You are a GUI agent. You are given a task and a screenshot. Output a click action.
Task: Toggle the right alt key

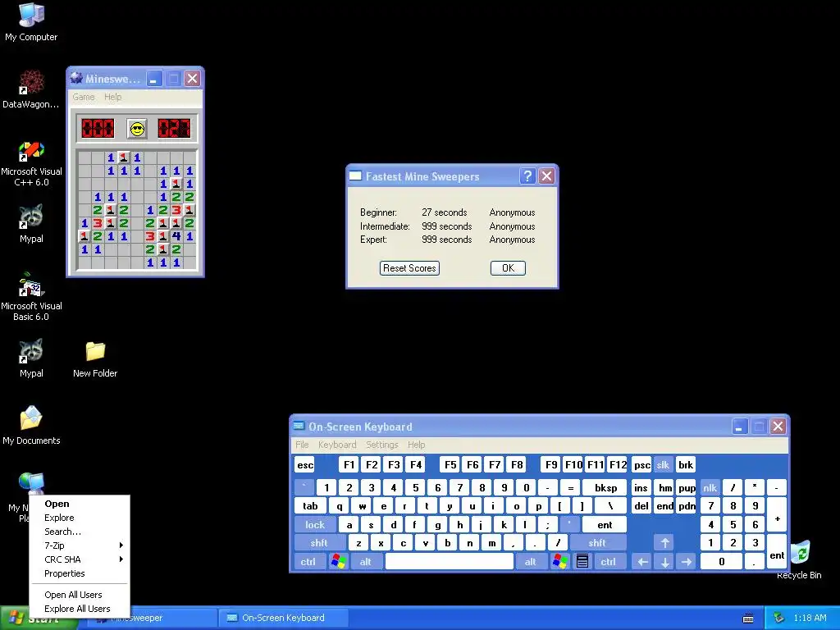coord(531,561)
